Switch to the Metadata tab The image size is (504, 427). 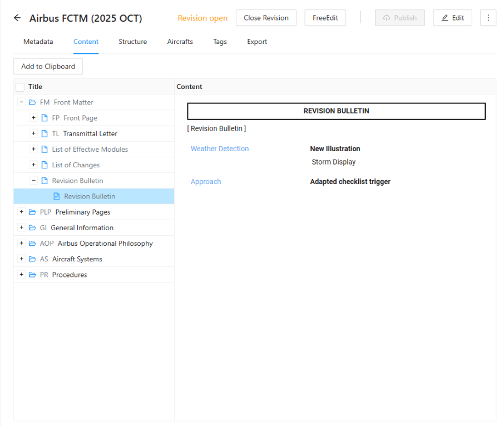tap(38, 42)
